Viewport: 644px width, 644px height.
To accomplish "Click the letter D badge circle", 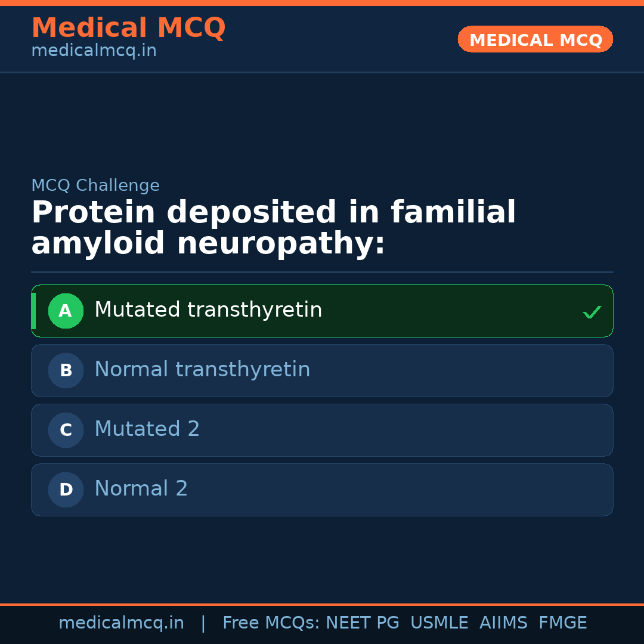I will [x=66, y=490].
